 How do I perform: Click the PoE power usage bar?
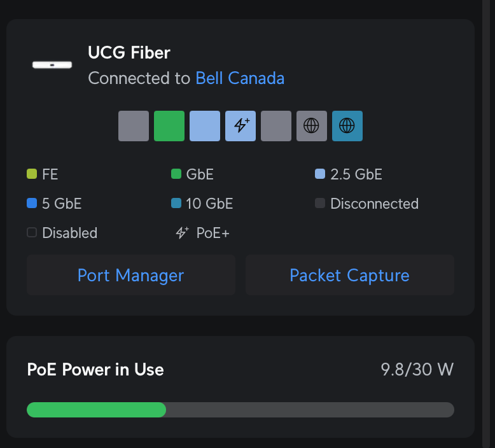(240, 410)
